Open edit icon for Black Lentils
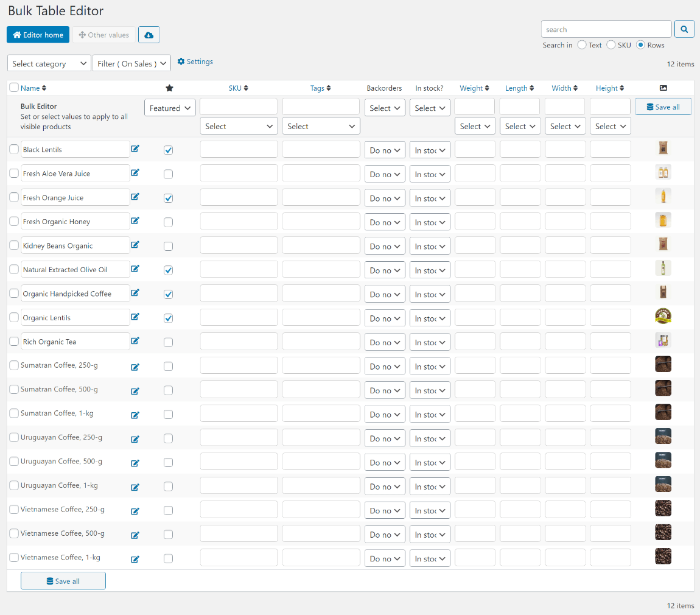This screenshot has height=615, width=700. click(135, 149)
